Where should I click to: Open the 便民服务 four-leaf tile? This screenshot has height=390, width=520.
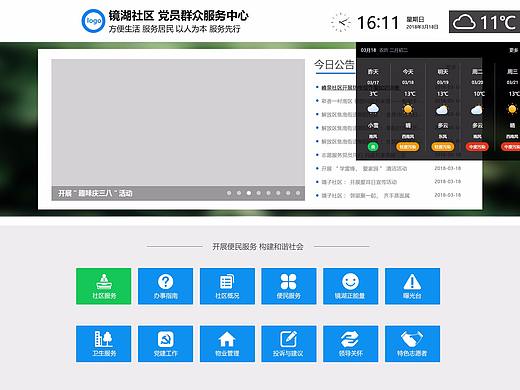289,286
